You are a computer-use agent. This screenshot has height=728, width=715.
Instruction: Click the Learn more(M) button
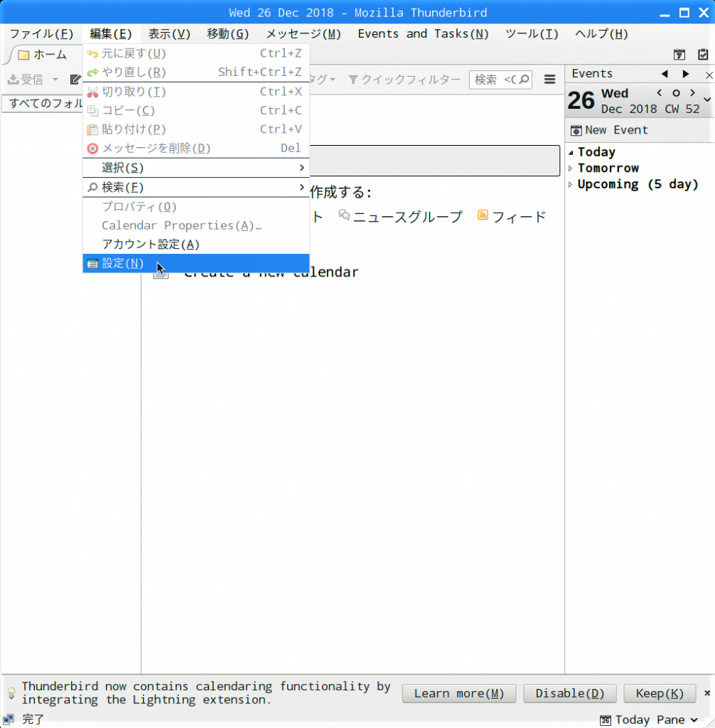point(459,693)
